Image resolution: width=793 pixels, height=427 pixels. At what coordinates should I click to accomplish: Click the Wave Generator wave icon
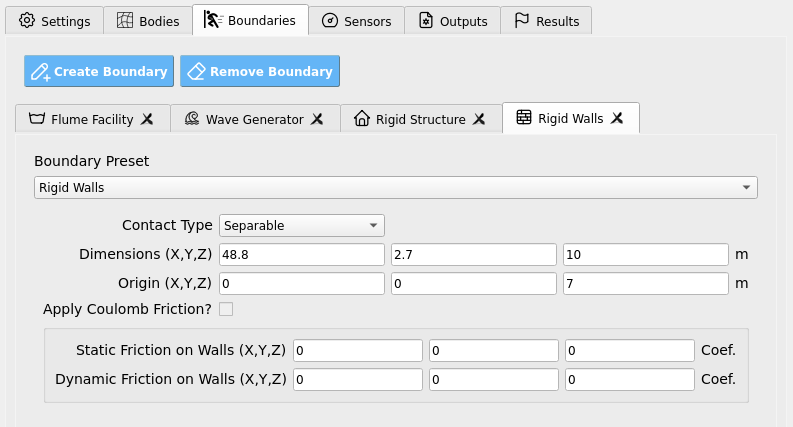(x=192, y=119)
